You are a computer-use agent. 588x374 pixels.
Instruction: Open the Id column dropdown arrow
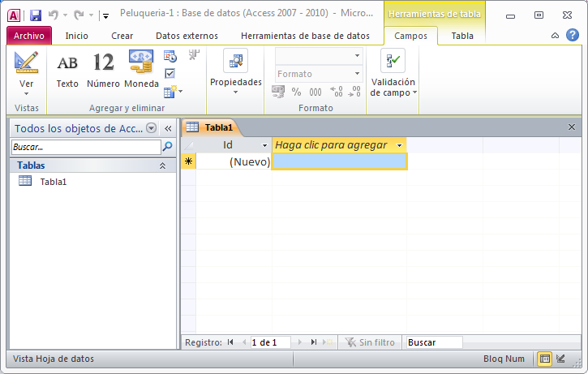[x=264, y=145]
